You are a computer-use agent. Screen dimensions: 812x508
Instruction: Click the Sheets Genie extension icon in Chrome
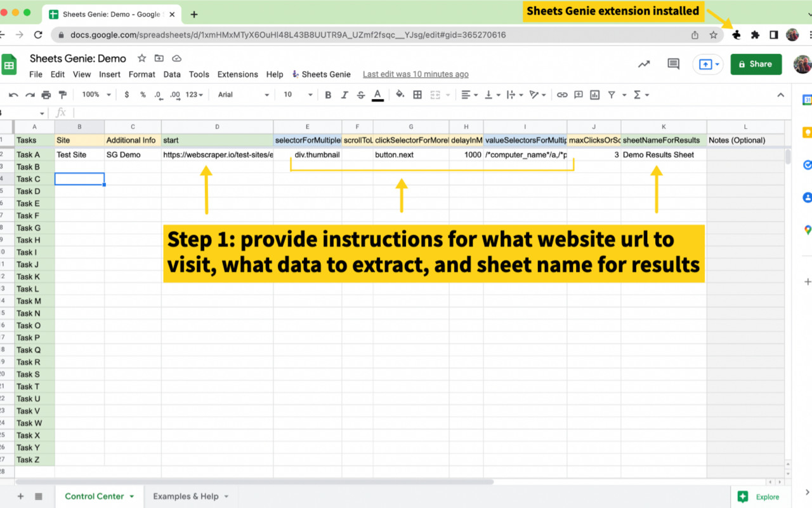coord(737,35)
